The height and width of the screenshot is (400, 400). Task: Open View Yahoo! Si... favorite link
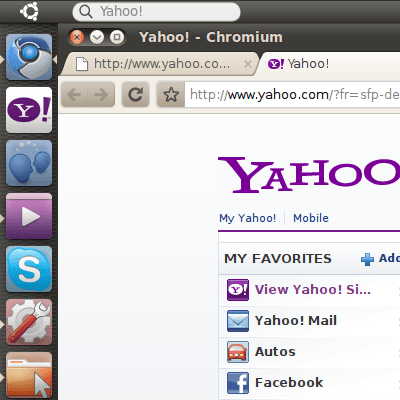coord(313,290)
